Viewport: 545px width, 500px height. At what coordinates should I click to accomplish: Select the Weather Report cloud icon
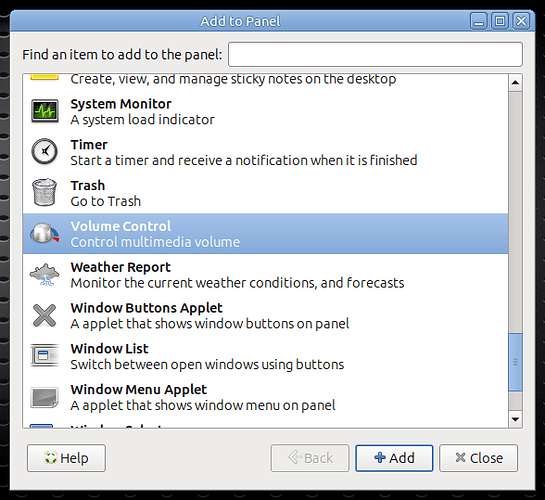(x=44, y=274)
